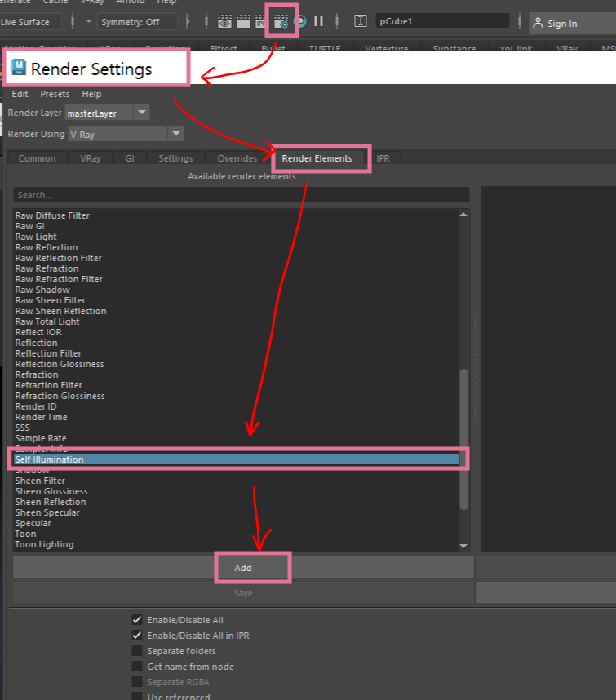
Task: Toggle the Enable/Disable All checkbox
Action: tap(137, 620)
